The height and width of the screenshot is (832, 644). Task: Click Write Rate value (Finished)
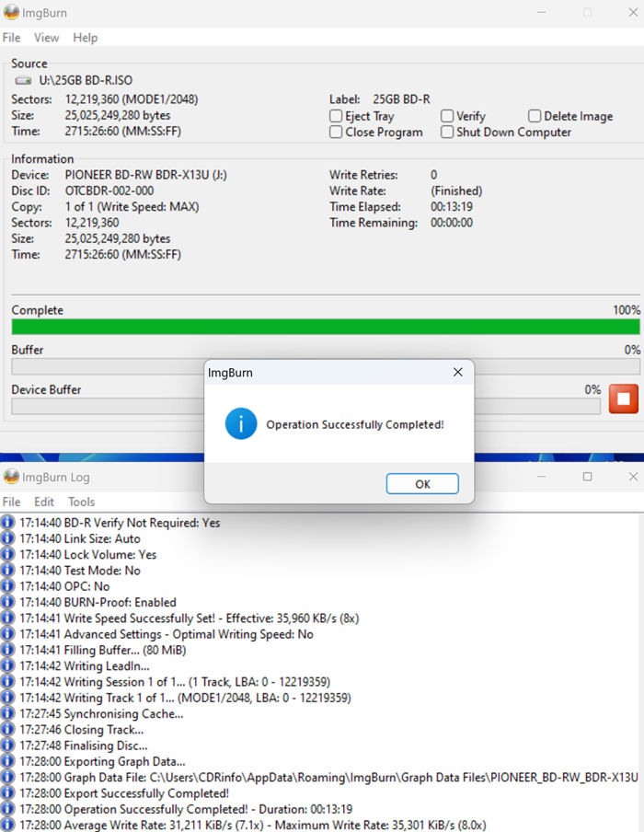(x=456, y=191)
